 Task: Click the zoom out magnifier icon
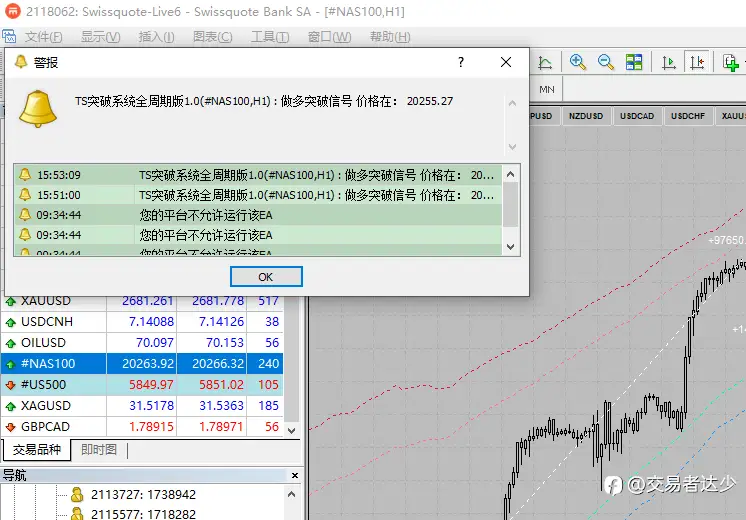606,62
